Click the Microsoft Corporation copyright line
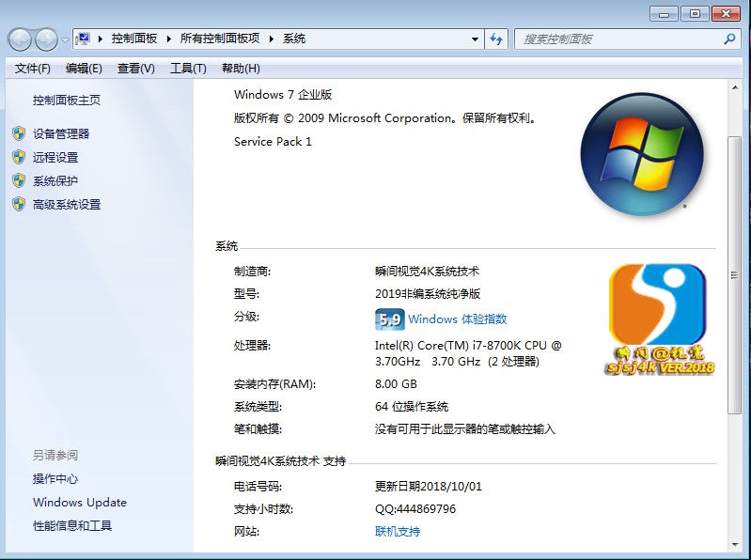This screenshot has width=751, height=560. [384, 118]
